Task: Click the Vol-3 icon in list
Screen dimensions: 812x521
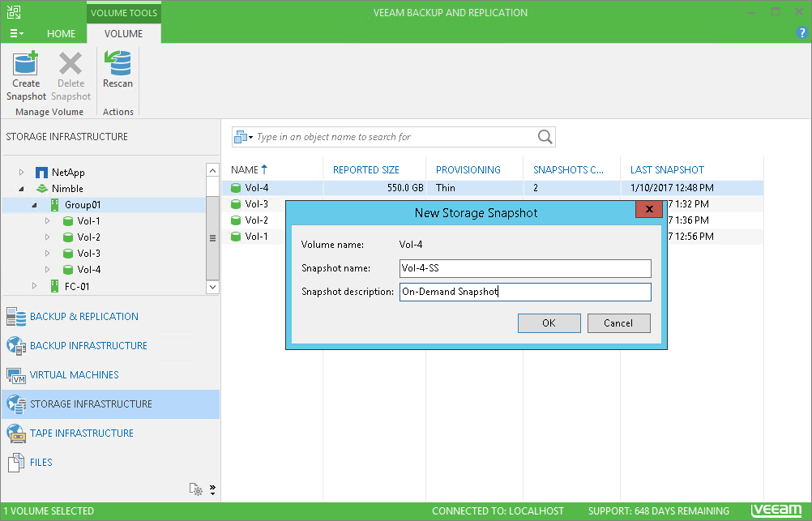Action: pyautogui.click(x=236, y=204)
